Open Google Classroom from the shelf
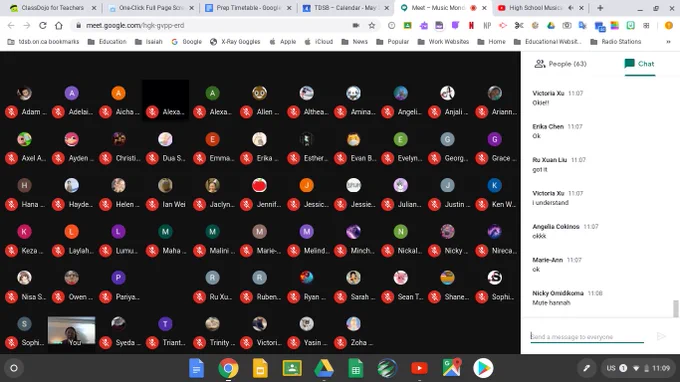Viewport: 680px width, 382px height. pyautogui.click(x=292, y=368)
